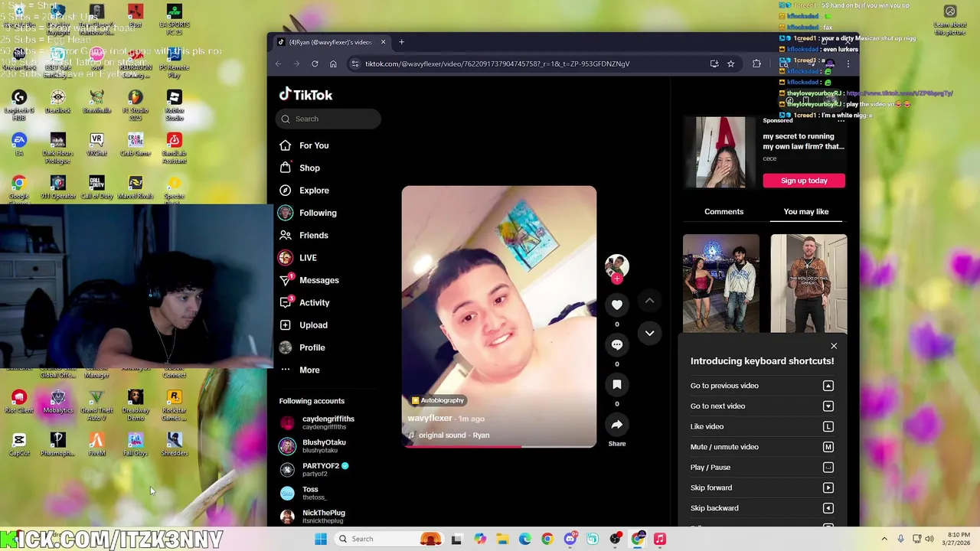This screenshot has width=980, height=551.
Task: Show hidden system tray icons
Action: [x=884, y=539]
